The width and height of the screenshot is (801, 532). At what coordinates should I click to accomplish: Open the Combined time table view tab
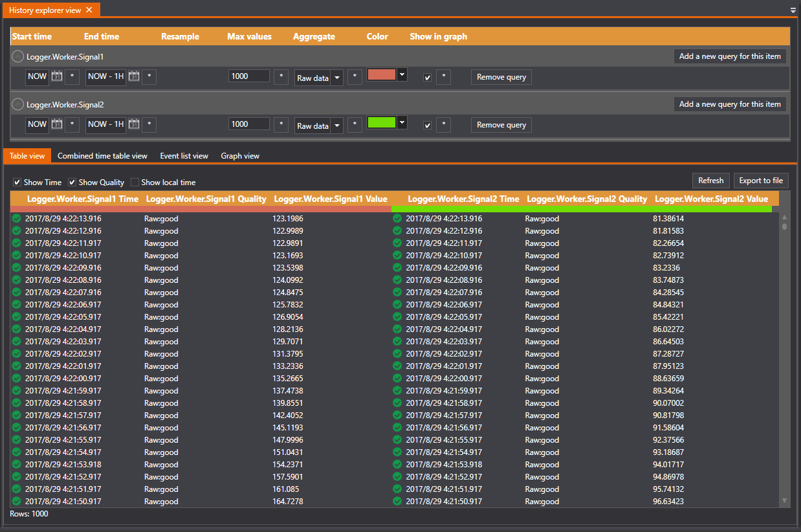click(102, 156)
